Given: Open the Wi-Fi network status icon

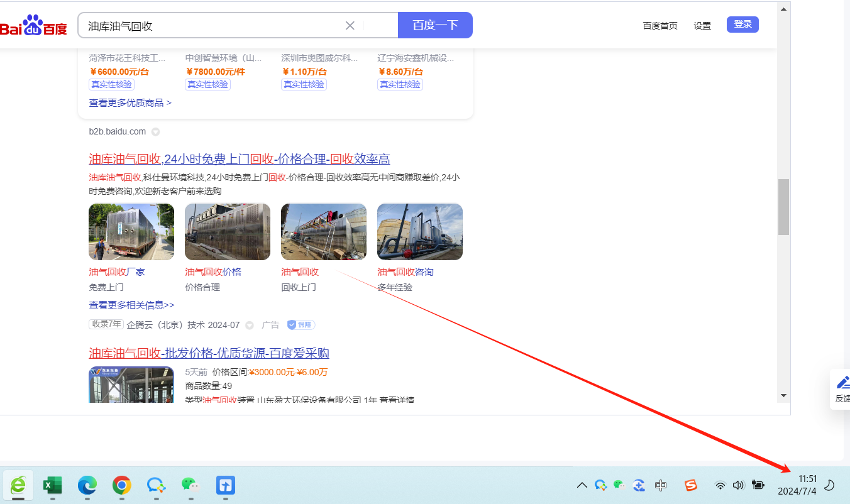Looking at the screenshot, I should (720, 485).
